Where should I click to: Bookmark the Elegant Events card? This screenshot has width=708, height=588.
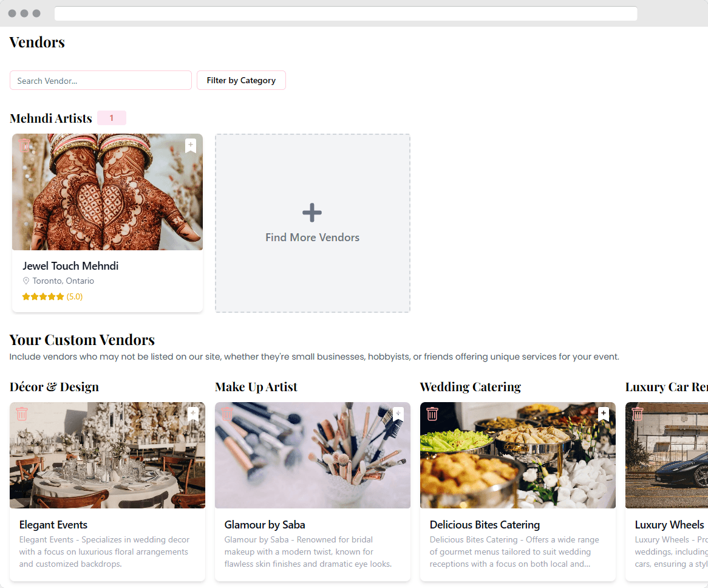click(x=193, y=414)
